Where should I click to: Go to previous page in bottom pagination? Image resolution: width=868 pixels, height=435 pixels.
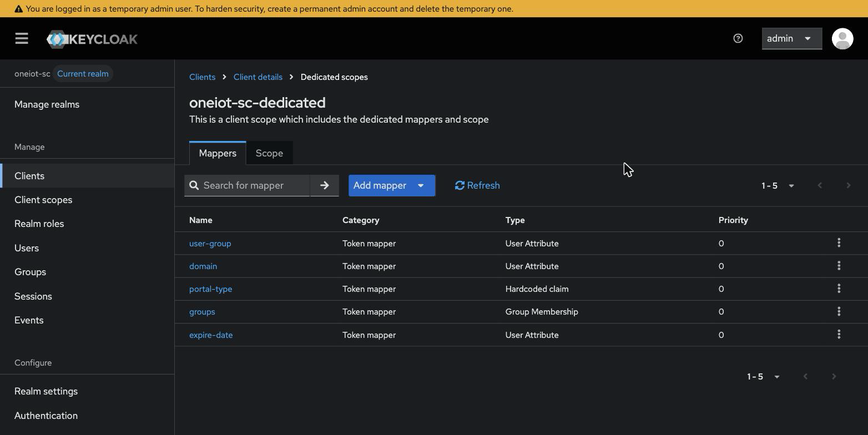pyautogui.click(x=805, y=376)
